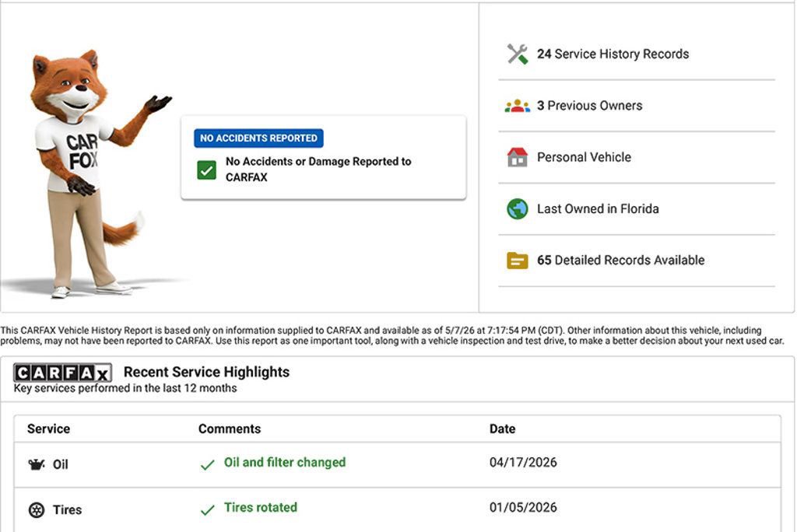
Task: Click checkmark beside Oil and filter changed
Action: click(x=207, y=464)
